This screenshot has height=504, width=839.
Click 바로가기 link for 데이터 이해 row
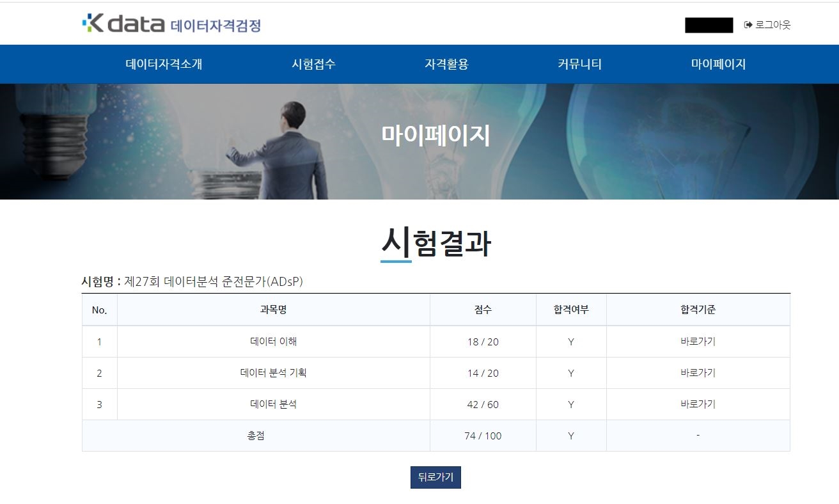click(698, 342)
